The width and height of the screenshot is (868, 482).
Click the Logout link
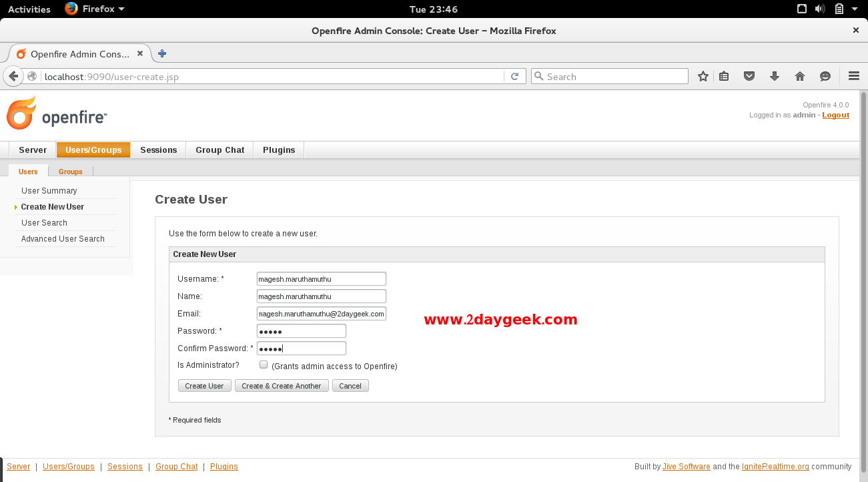pos(835,115)
